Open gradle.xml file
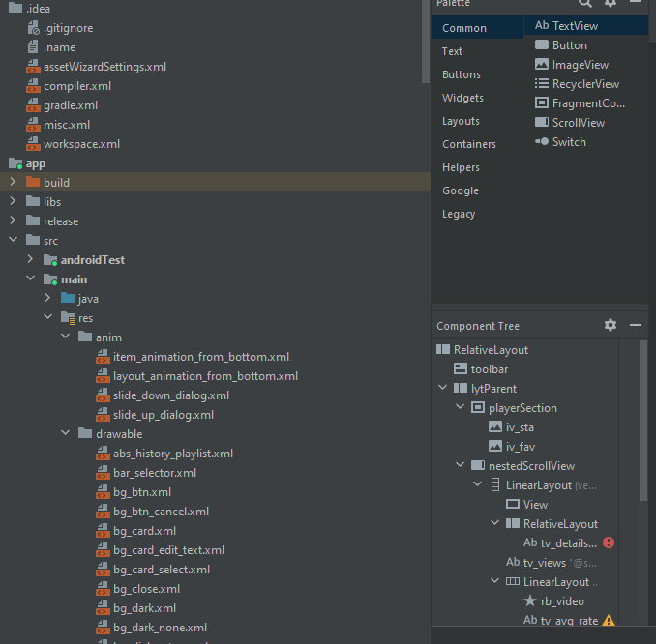The image size is (656, 644). [62, 105]
